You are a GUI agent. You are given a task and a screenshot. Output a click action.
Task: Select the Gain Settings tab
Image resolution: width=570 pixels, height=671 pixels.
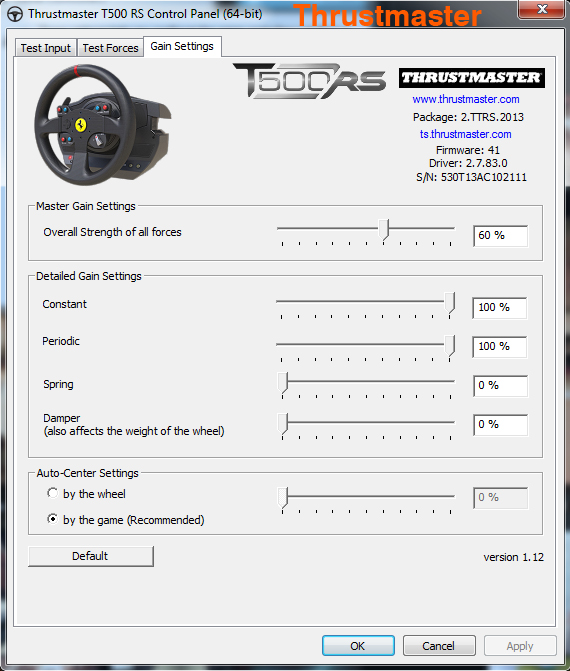coord(182,46)
